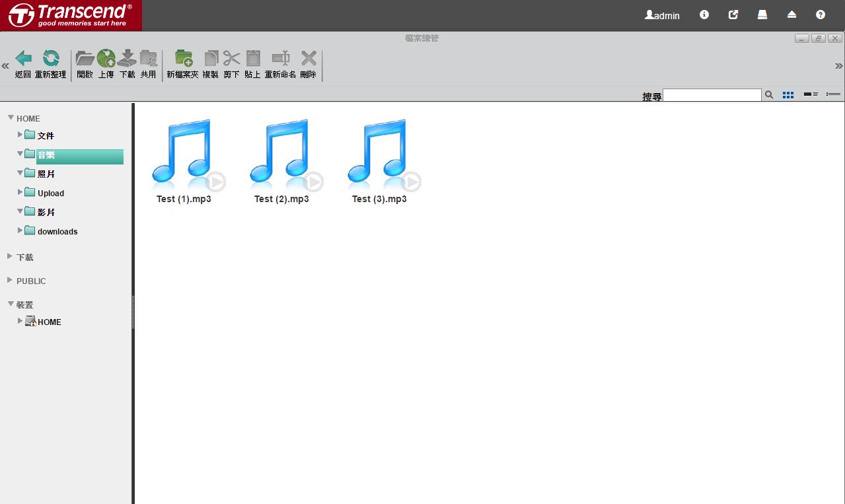Image resolution: width=845 pixels, height=504 pixels.
Task: Collapse the 照片 folder arrow
Action: (x=20, y=172)
